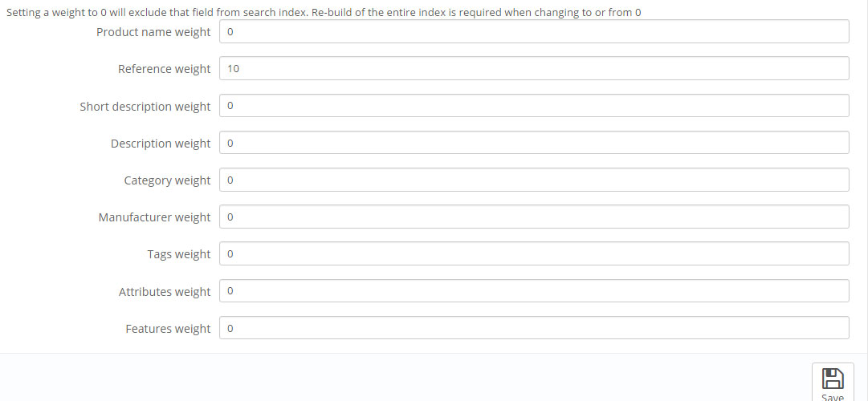Click the "Category weight" label
This screenshot has height=401, width=868.
(167, 180)
